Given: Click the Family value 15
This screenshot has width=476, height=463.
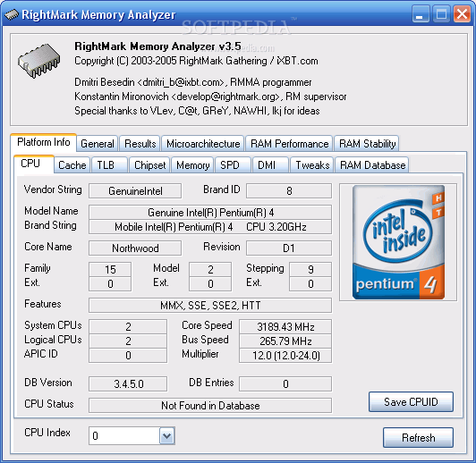Looking at the screenshot, I should pos(110,269).
